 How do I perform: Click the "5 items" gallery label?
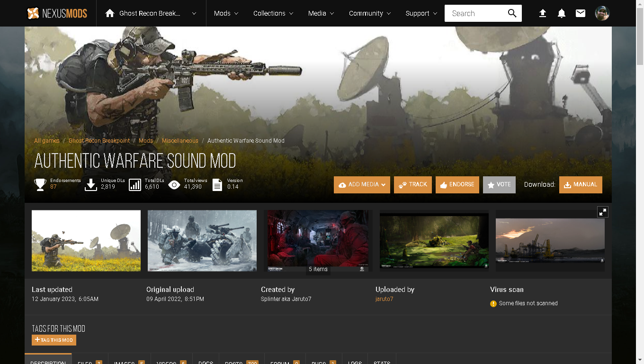pos(318,269)
